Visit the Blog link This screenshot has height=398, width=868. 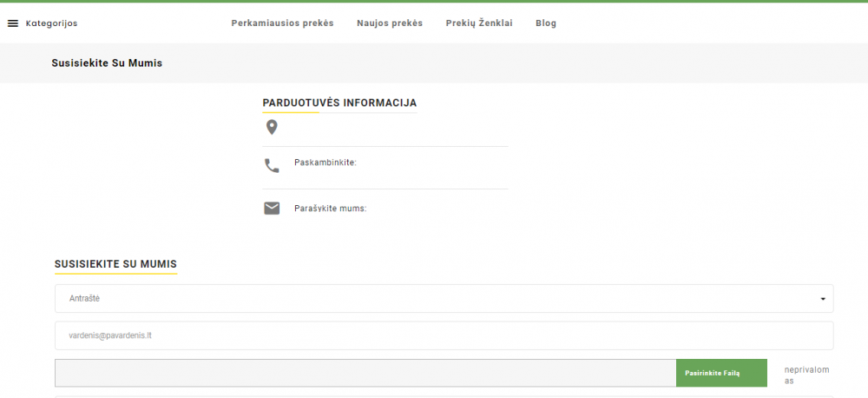(546, 23)
